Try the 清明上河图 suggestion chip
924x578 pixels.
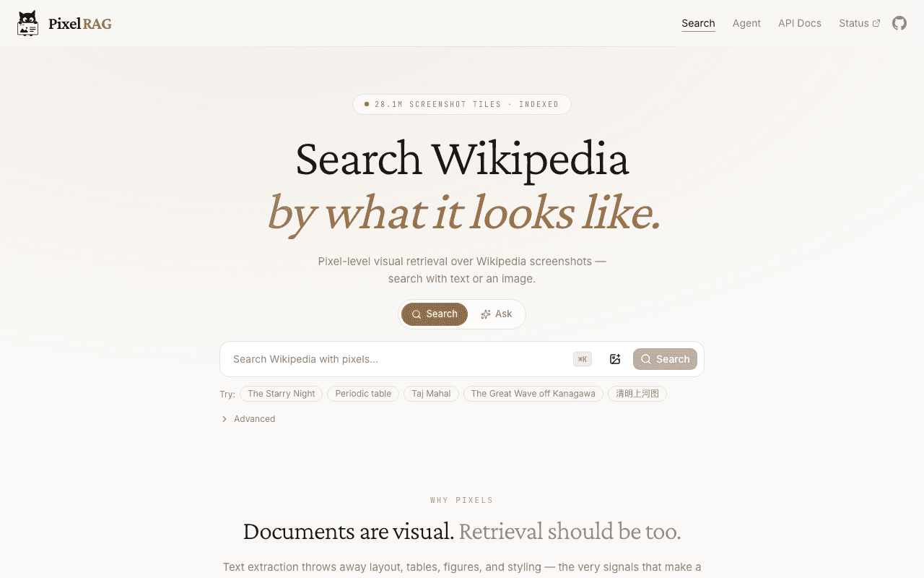(x=637, y=394)
